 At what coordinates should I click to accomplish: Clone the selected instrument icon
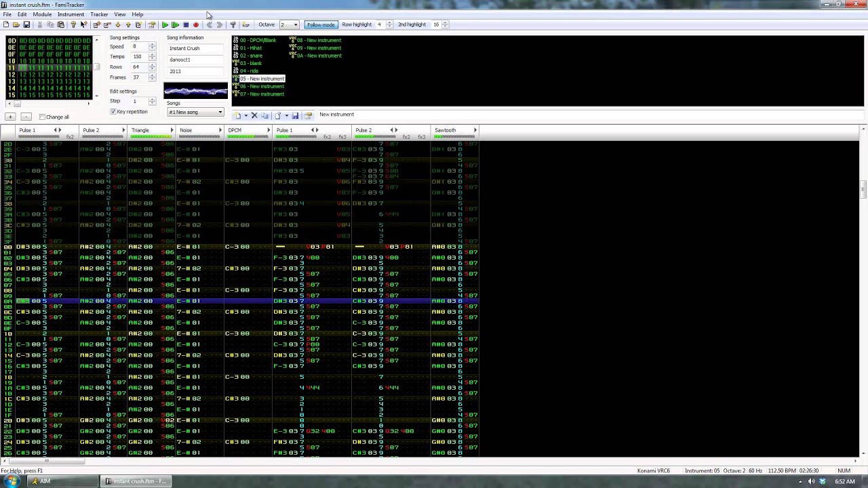coord(264,115)
